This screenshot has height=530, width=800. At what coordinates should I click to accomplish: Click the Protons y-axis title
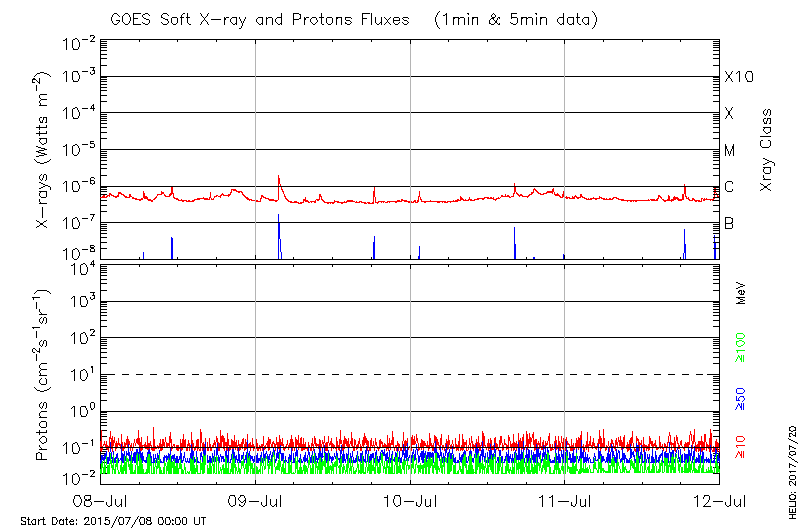point(44,375)
